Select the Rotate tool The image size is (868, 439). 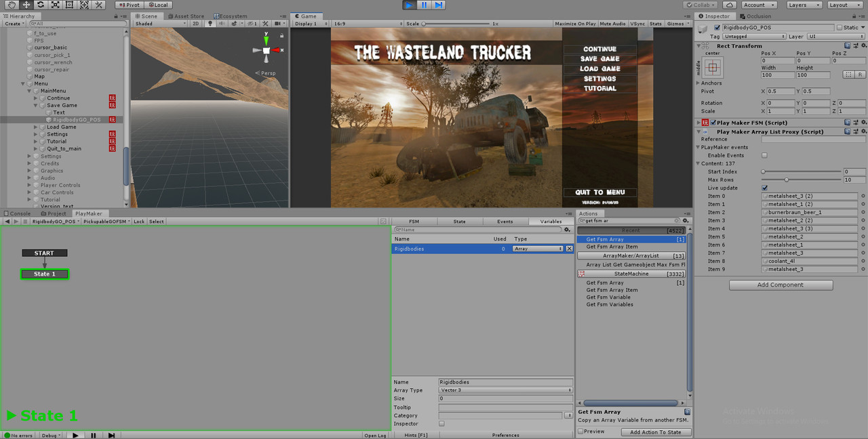[x=41, y=5]
